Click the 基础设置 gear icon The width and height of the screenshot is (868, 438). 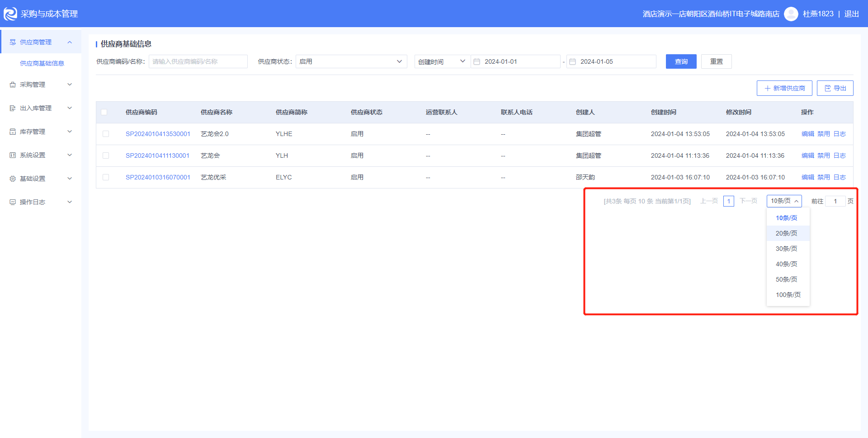click(x=13, y=179)
